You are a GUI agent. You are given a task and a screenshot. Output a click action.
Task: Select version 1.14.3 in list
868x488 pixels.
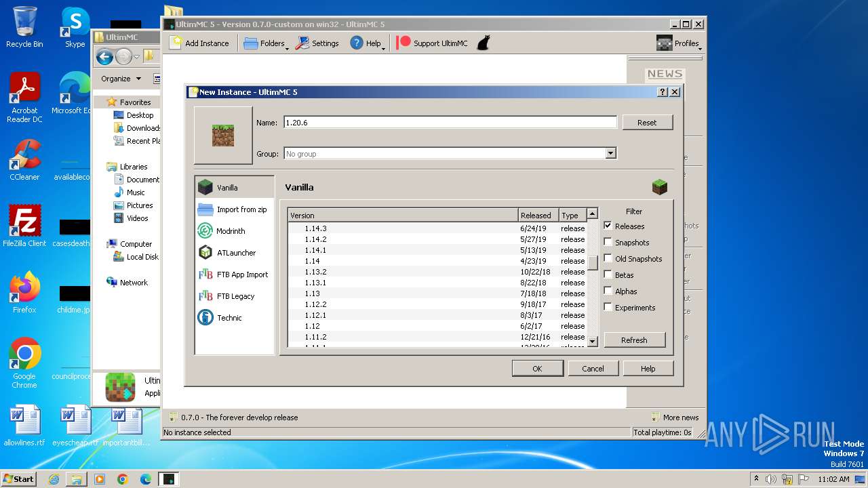coord(437,228)
